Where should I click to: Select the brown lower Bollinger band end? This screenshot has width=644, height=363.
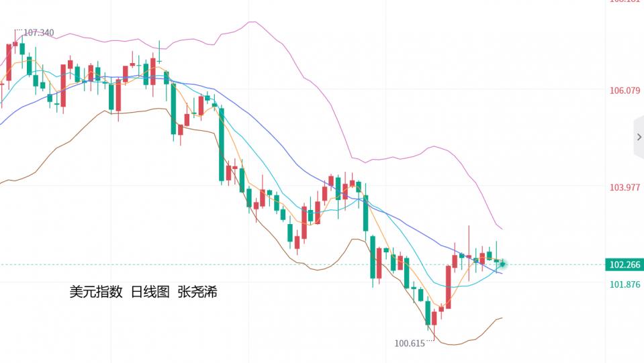coord(500,318)
